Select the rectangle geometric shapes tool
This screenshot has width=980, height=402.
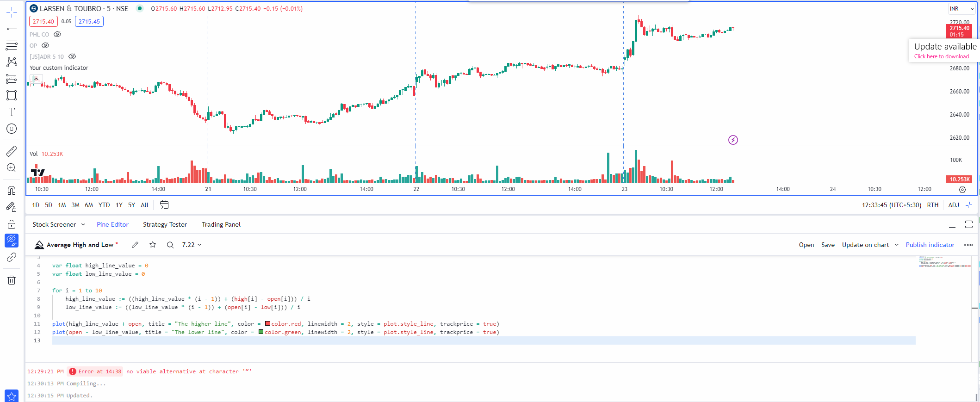(12, 95)
